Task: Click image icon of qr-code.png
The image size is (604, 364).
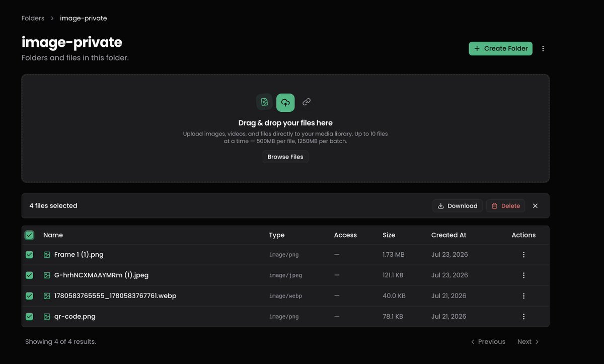Action: 47,317
